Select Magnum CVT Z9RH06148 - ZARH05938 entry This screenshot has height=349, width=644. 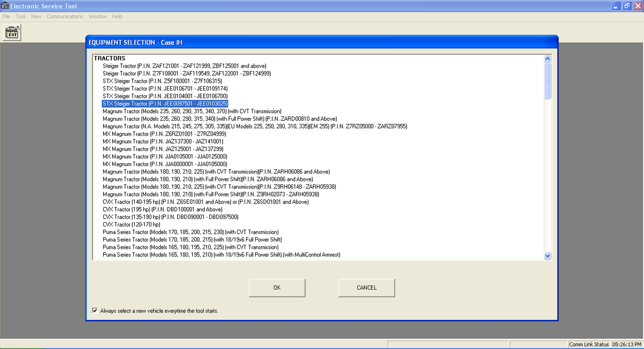pos(219,187)
